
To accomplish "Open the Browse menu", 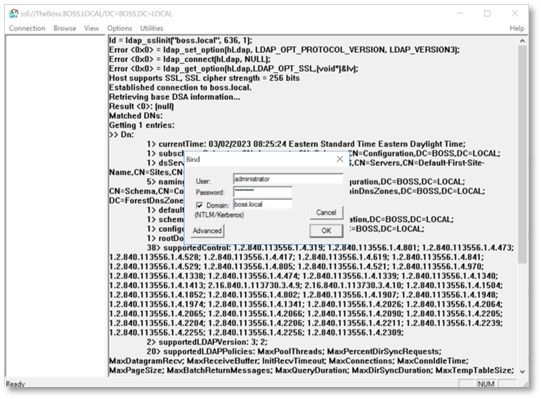I will click(65, 28).
